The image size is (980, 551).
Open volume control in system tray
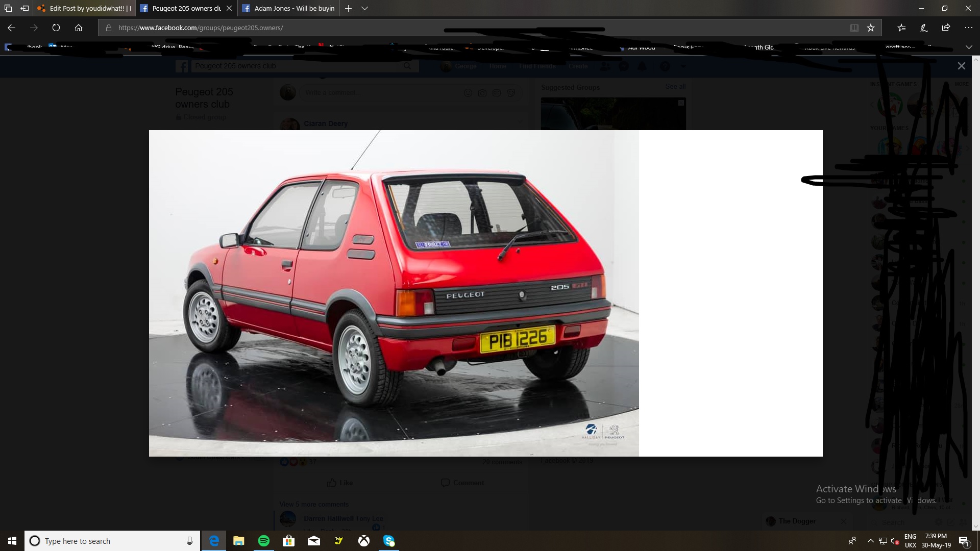[x=895, y=541]
